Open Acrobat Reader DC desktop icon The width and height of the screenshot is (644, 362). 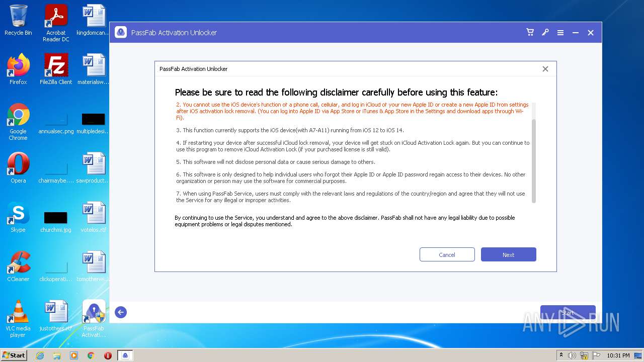(x=56, y=23)
